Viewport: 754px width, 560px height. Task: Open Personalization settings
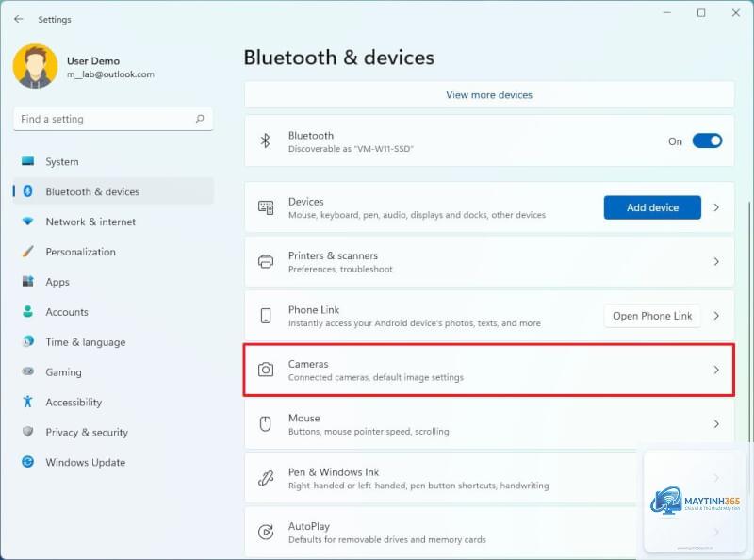click(113, 251)
